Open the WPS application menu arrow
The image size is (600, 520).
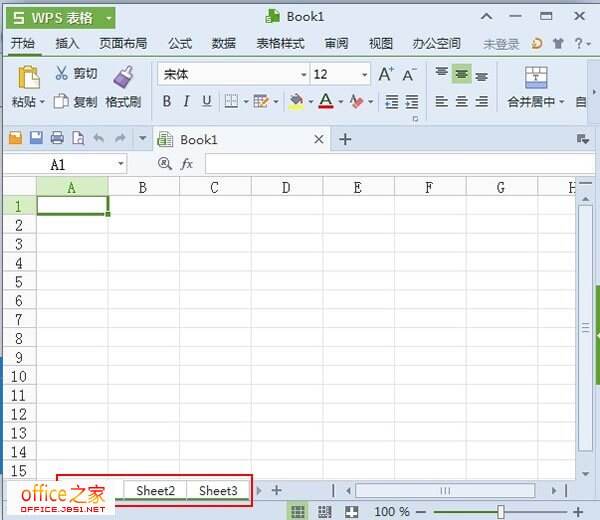pos(109,18)
